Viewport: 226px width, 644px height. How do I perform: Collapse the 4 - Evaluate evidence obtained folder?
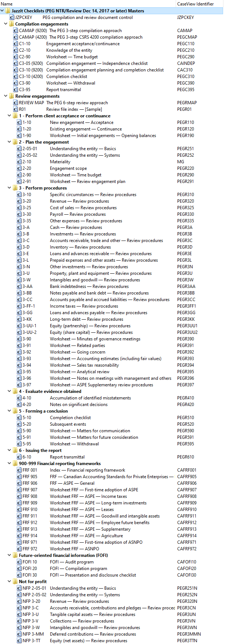pos(9,391)
